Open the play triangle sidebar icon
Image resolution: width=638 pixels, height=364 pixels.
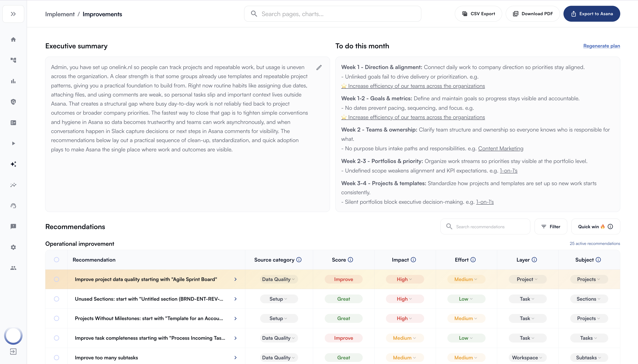[x=13, y=144]
